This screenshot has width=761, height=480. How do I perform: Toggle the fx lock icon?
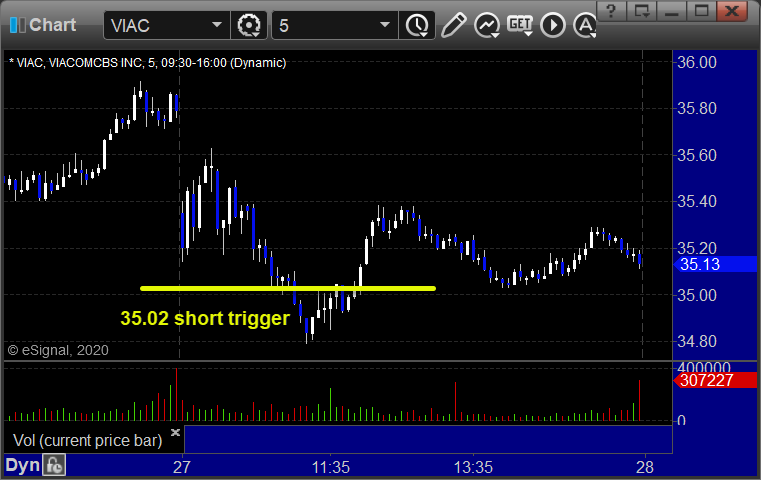click(54, 465)
